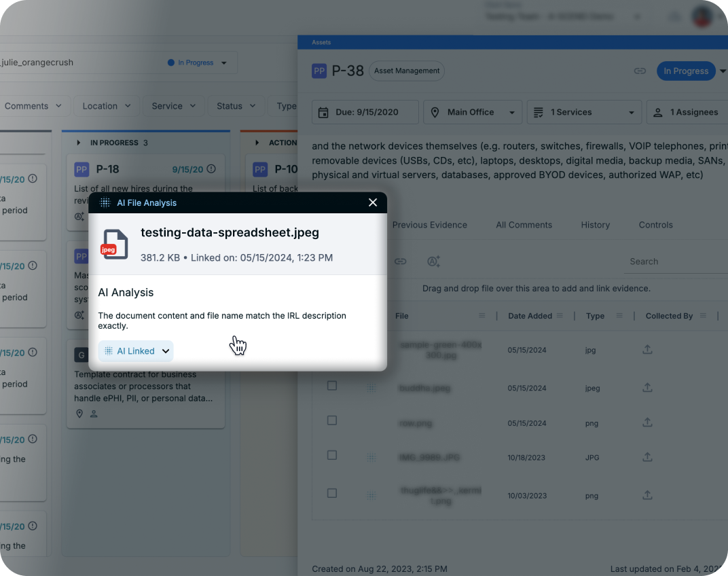Collapse the IN PROGRESS column
The width and height of the screenshot is (728, 576).
point(79,143)
